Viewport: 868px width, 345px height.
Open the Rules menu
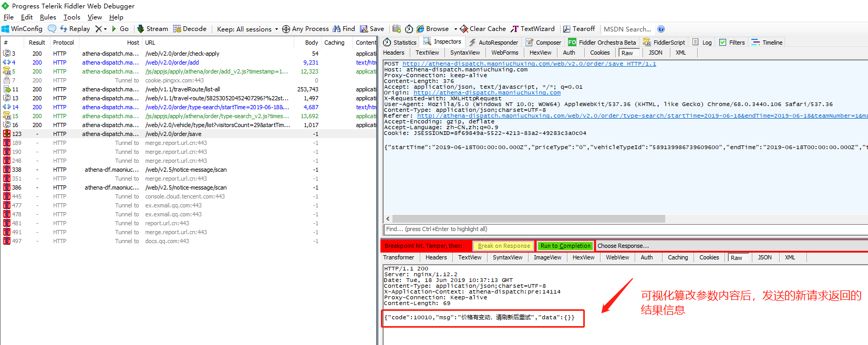[x=48, y=17]
